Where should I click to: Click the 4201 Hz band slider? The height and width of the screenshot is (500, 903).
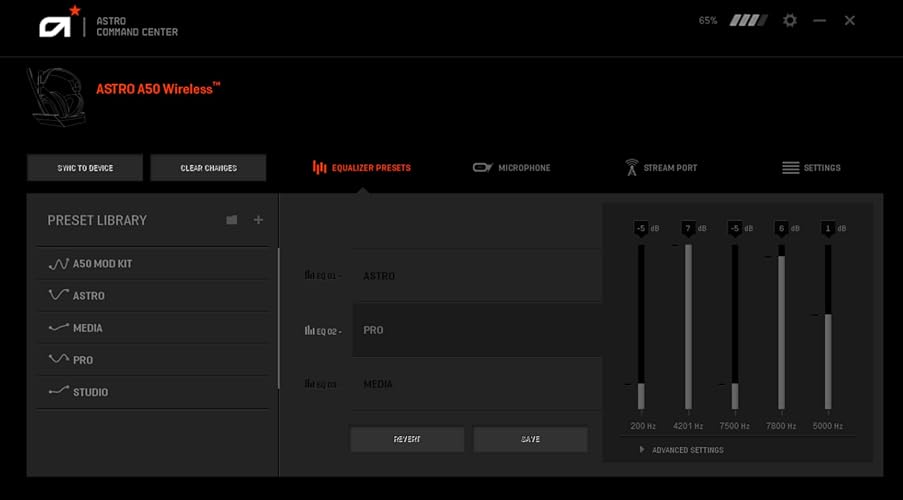(688, 327)
